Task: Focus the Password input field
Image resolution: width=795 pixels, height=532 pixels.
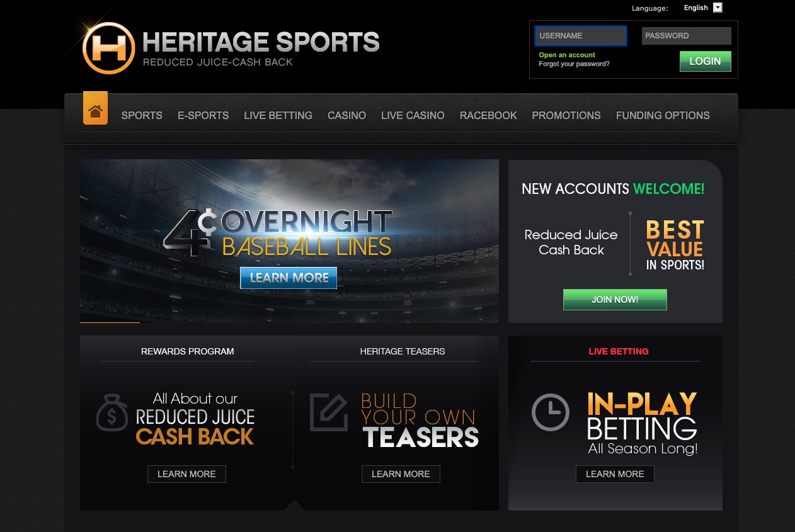Action: tap(687, 36)
